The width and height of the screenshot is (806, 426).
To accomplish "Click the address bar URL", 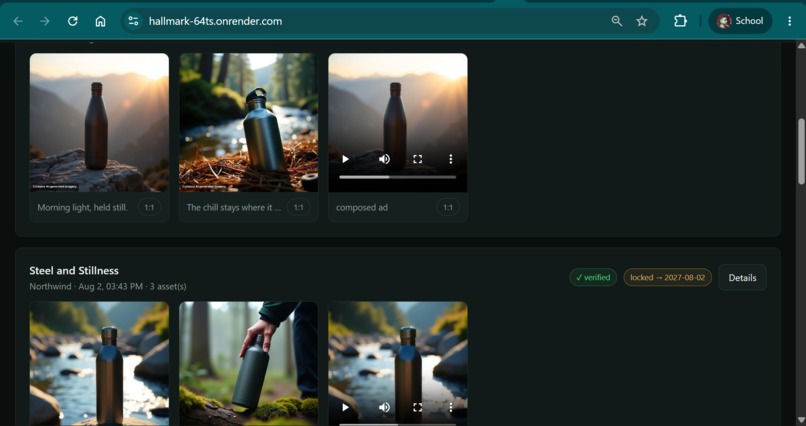I will (x=215, y=21).
